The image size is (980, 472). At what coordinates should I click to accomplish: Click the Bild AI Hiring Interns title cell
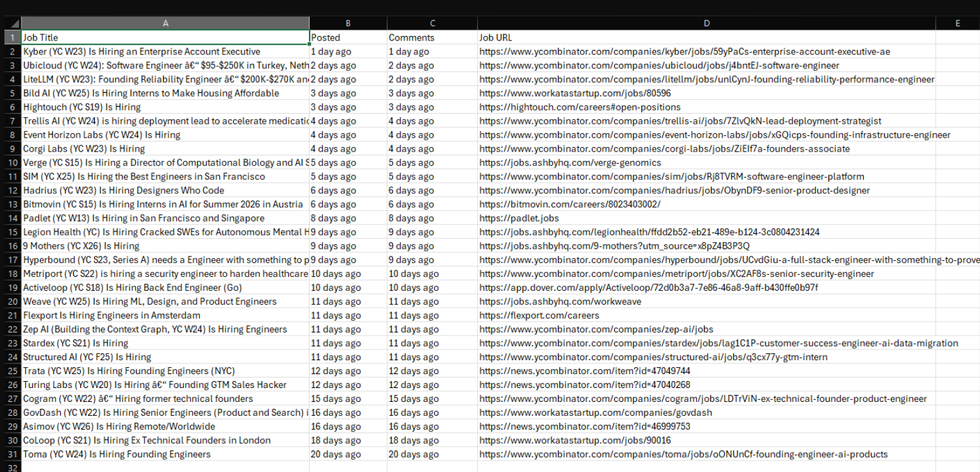pyautogui.click(x=166, y=93)
